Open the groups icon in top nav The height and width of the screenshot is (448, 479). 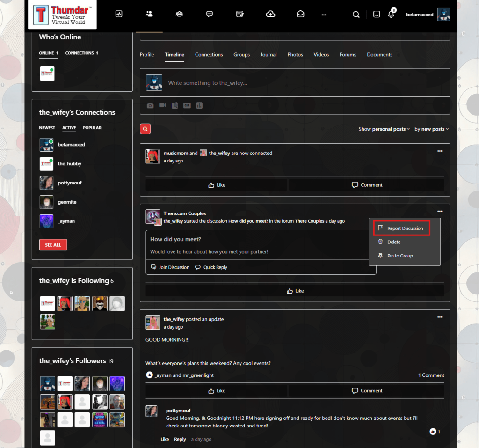point(179,14)
